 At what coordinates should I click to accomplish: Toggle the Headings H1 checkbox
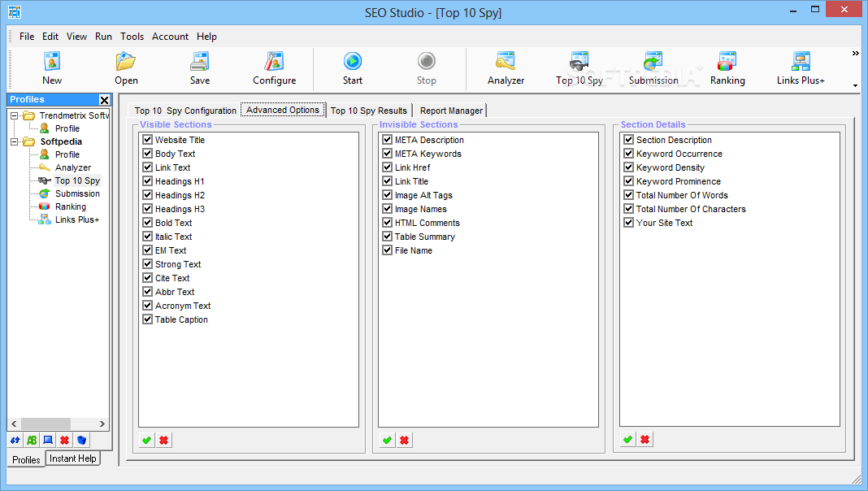(147, 181)
